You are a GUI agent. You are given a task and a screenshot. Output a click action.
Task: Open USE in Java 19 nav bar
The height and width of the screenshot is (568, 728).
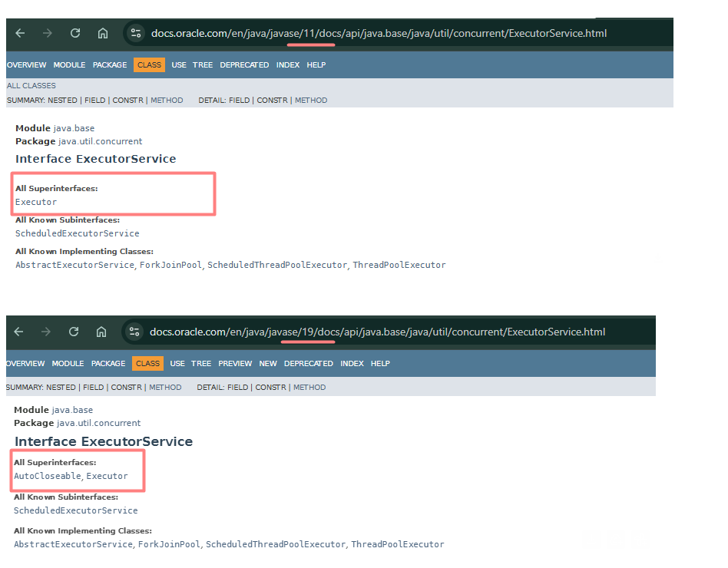click(177, 363)
